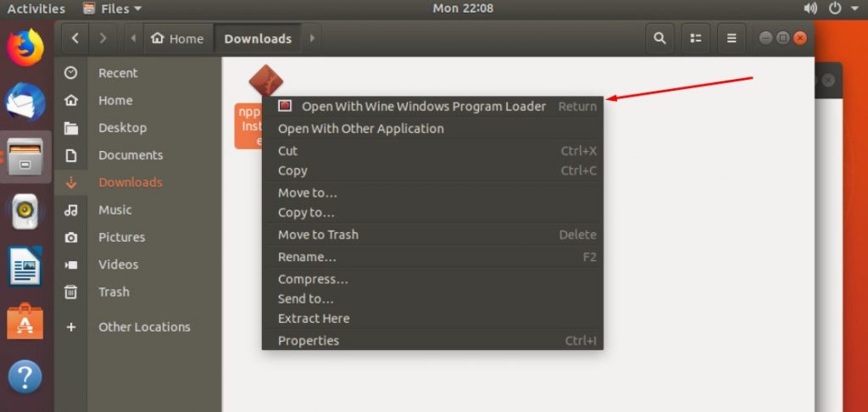This screenshot has width=868, height=412.
Task: Select Send to… in the context menu
Action: coord(432,299)
